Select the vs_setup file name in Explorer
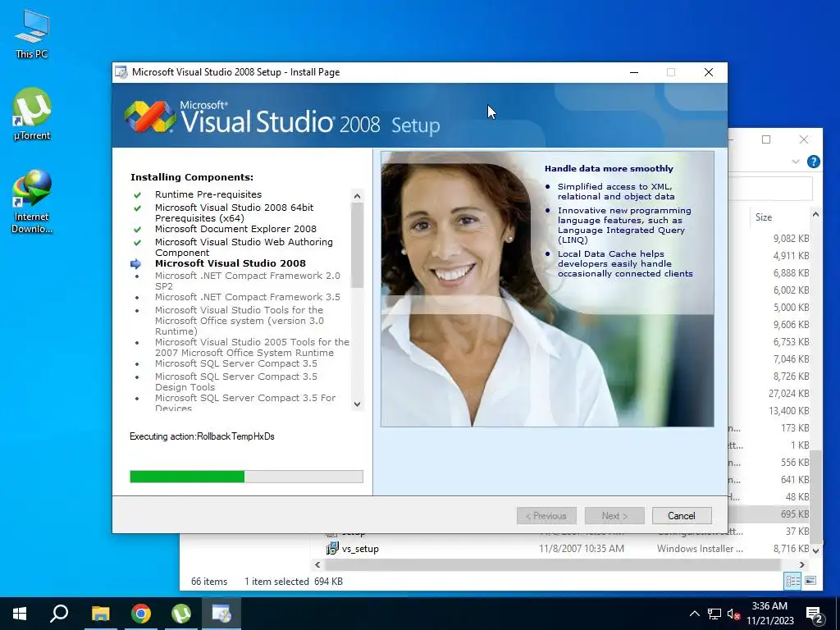The width and height of the screenshot is (840, 630). (360, 549)
